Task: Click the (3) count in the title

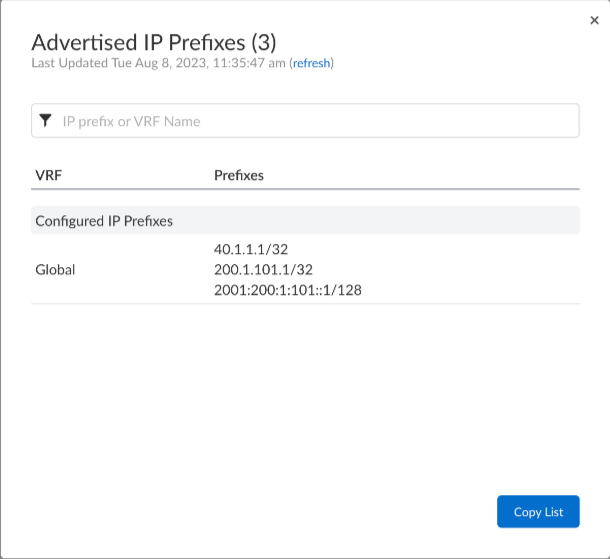Action: [x=265, y=42]
